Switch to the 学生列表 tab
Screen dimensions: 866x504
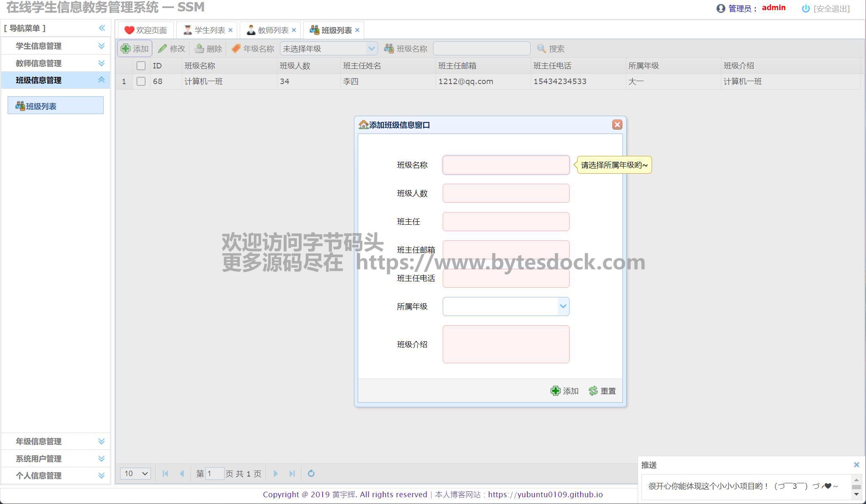point(209,30)
